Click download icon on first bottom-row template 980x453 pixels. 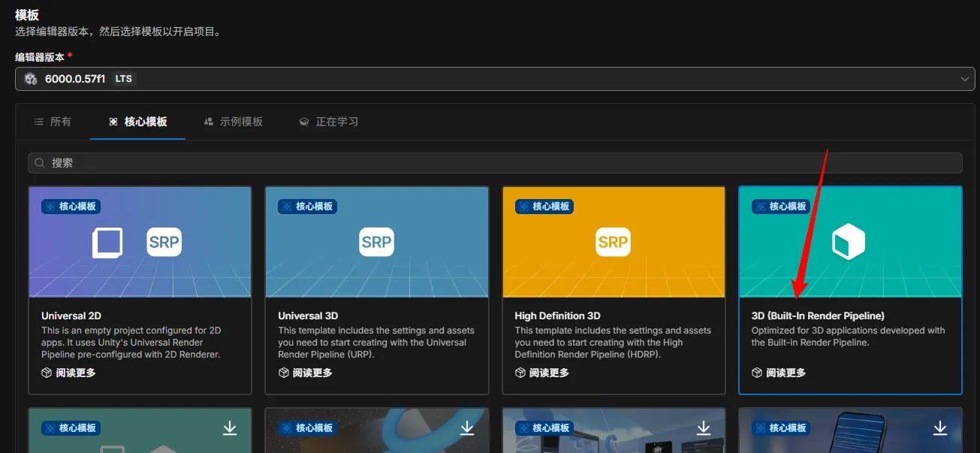click(x=230, y=427)
